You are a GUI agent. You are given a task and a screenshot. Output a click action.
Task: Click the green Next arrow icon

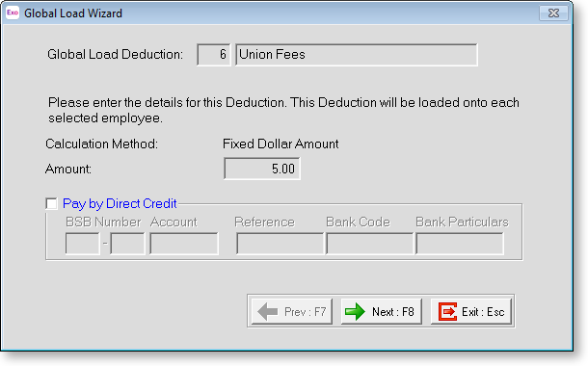[x=355, y=312]
